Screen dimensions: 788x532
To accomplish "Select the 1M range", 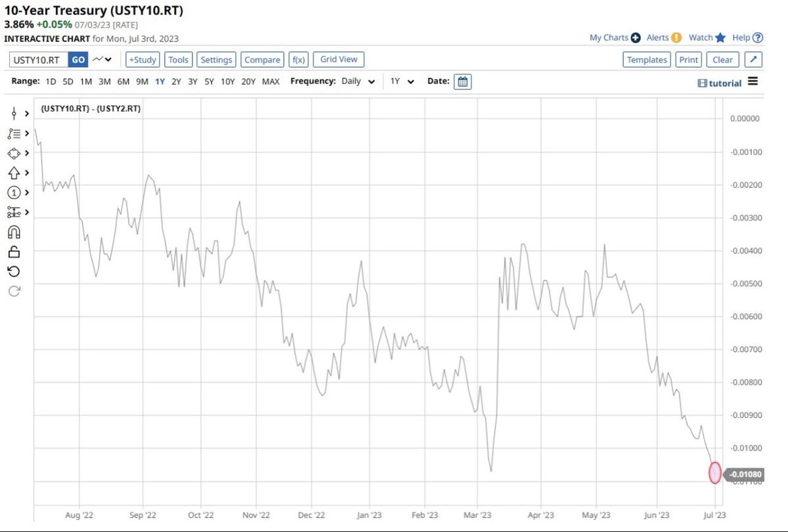I will tap(86, 81).
